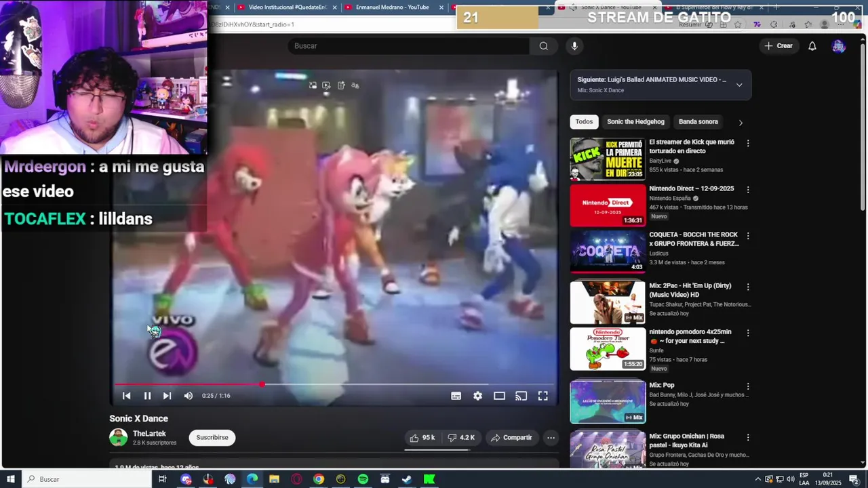This screenshot has height=488, width=868.
Task: Open options menu for Mix: Grupo Onichan
Action: point(748,437)
